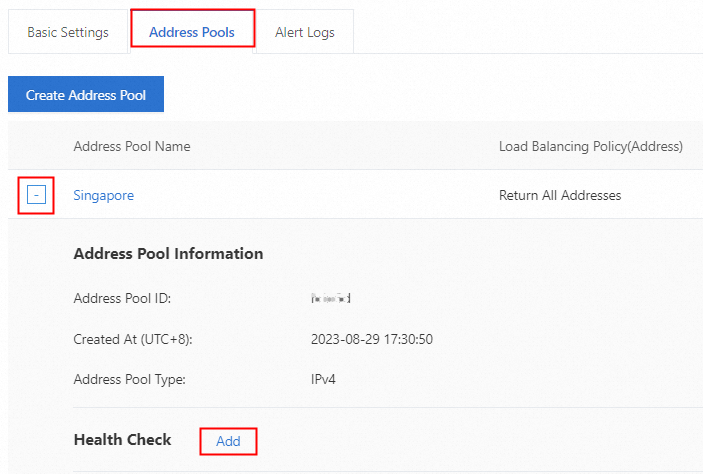Screen dimensions: 703x474
Task: Switch to the Basic Settings tab
Action: tap(68, 32)
